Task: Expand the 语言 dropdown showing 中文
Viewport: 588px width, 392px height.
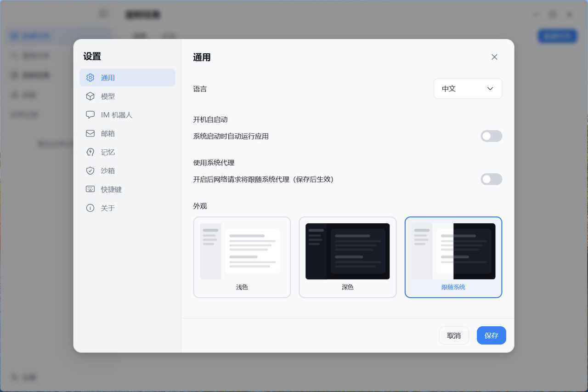Action: pos(468,89)
